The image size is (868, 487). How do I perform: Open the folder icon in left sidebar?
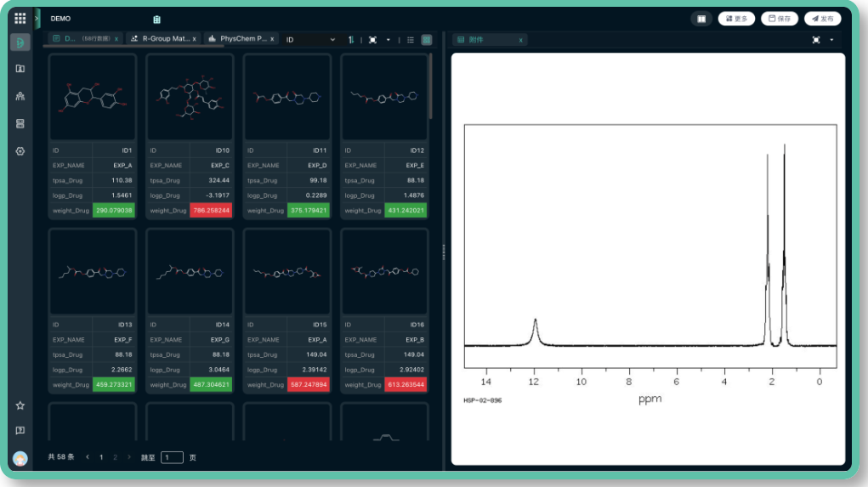[x=20, y=69]
